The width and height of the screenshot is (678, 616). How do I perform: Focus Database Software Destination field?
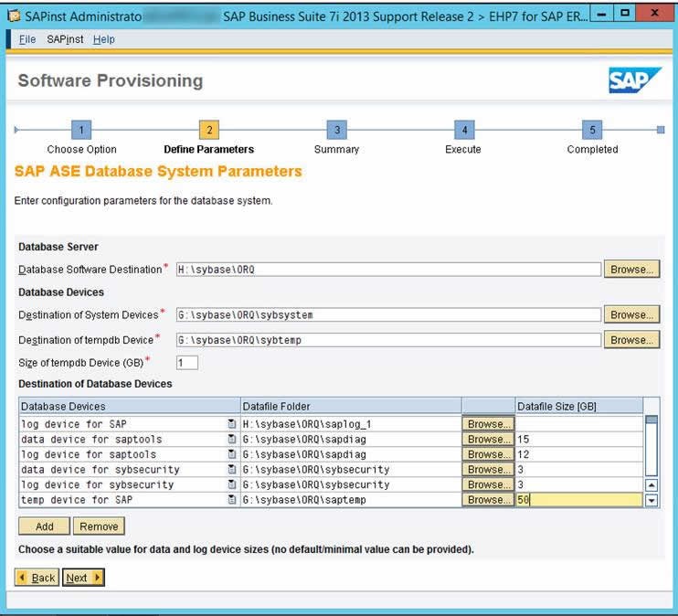388,269
